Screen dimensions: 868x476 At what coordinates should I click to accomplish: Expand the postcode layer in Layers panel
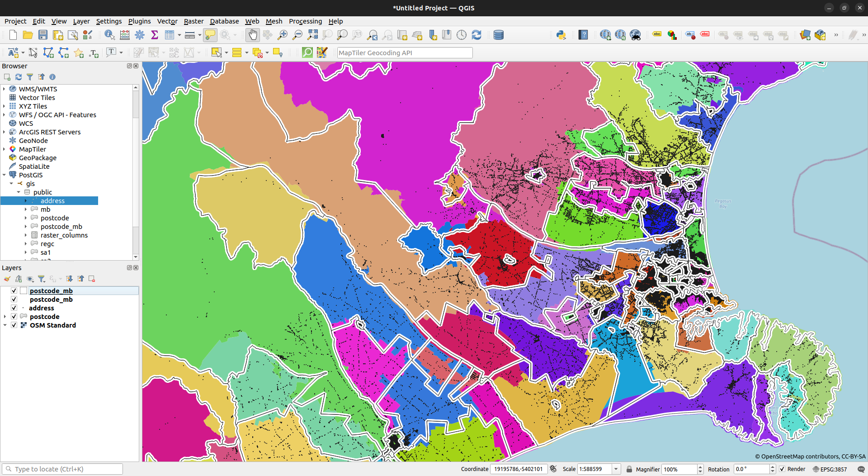tap(5, 317)
